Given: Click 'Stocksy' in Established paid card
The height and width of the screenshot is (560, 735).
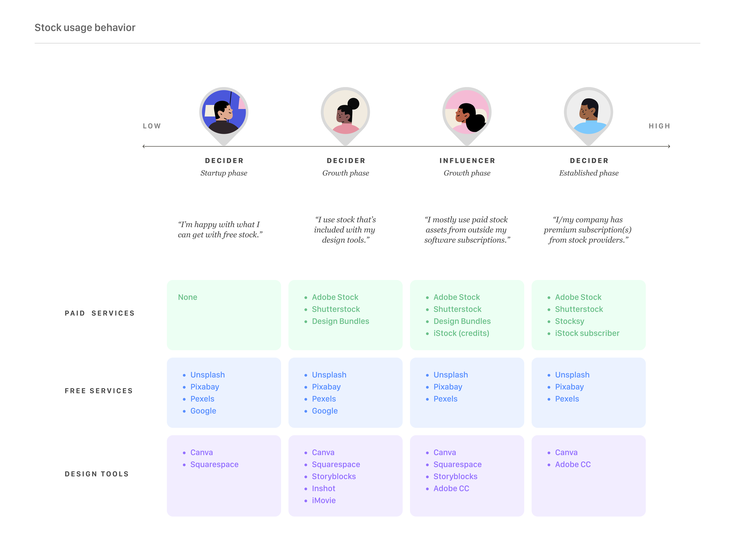Looking at the screenshot, I should 569,321.
